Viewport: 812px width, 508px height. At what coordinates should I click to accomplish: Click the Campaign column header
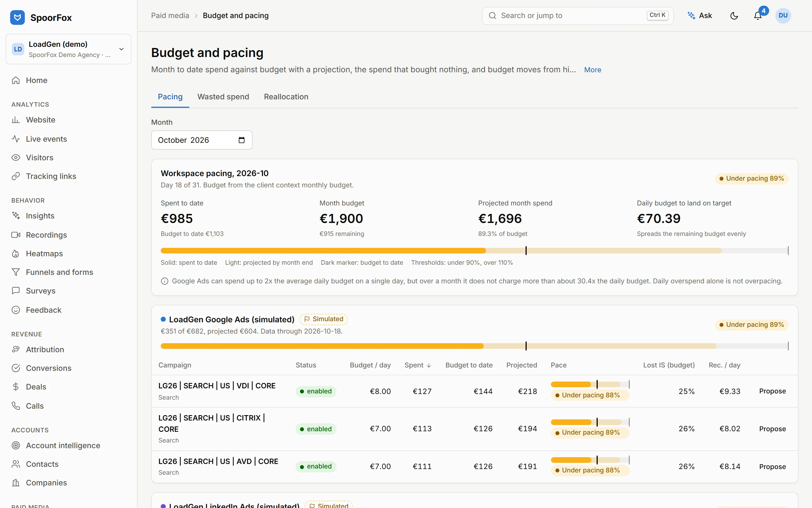[175, 365]
